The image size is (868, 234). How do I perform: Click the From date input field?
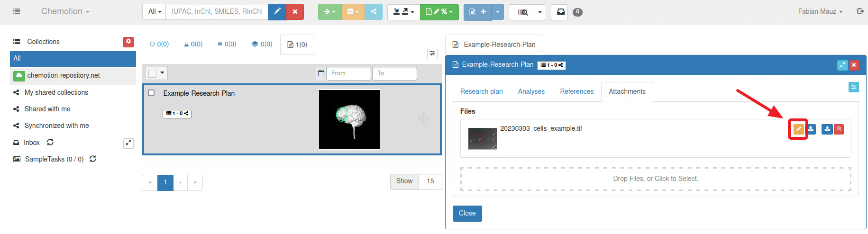(348, 73)
